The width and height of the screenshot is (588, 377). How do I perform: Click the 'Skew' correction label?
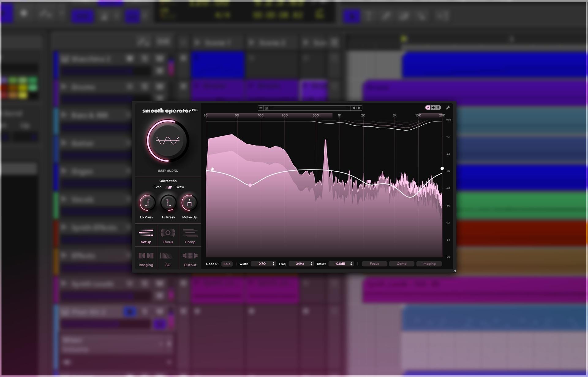click(x=180, y=187)
